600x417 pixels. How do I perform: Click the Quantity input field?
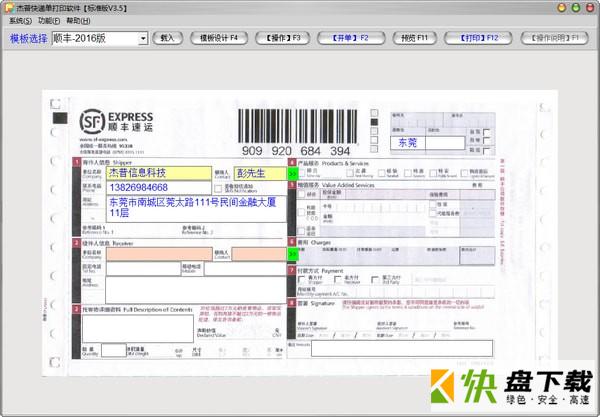[x=114, y=350]
